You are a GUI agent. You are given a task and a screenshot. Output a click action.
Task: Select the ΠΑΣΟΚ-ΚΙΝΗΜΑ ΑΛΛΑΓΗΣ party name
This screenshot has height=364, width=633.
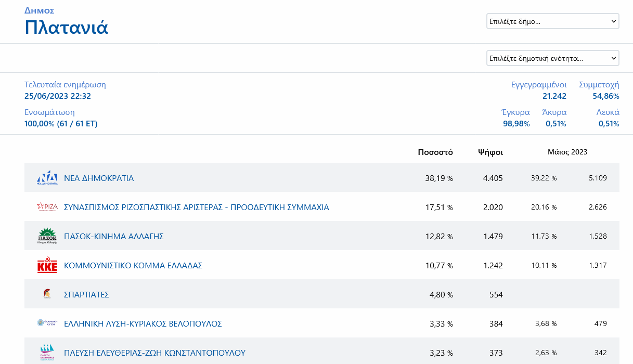(x=113, y=236)
